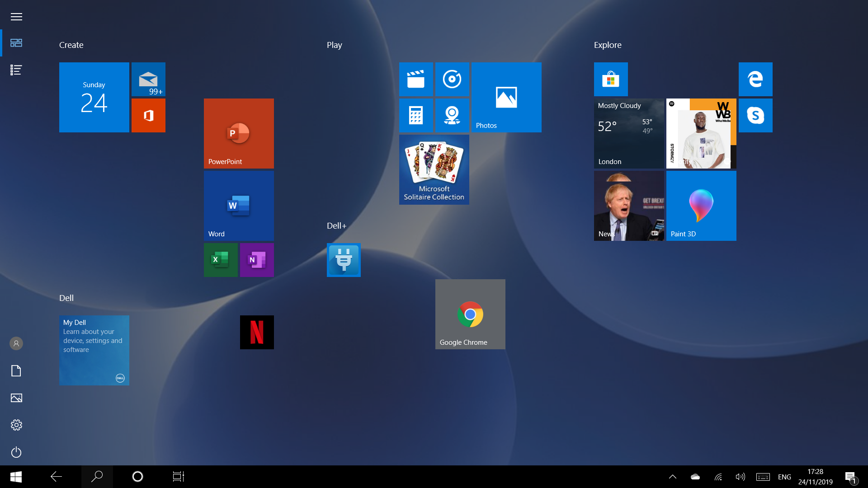This screenshot has width=868, height=488.
Task: Click the Dell+ group heading
Action: click(x=336, y=225)
